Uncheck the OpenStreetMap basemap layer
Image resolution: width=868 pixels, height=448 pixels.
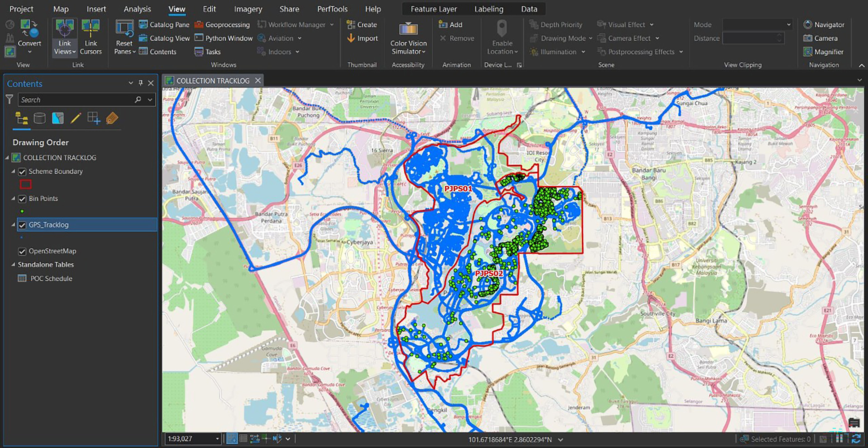(22, 251)
